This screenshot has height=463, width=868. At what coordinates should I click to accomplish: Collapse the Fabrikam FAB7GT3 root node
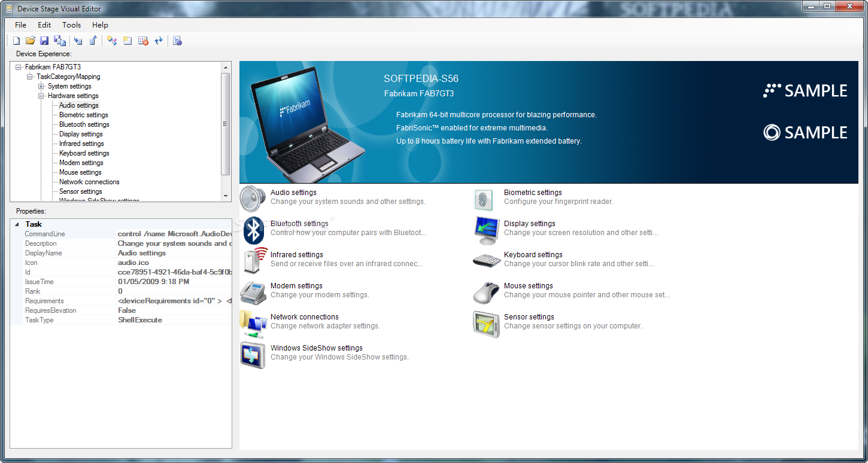pos(19,67)
